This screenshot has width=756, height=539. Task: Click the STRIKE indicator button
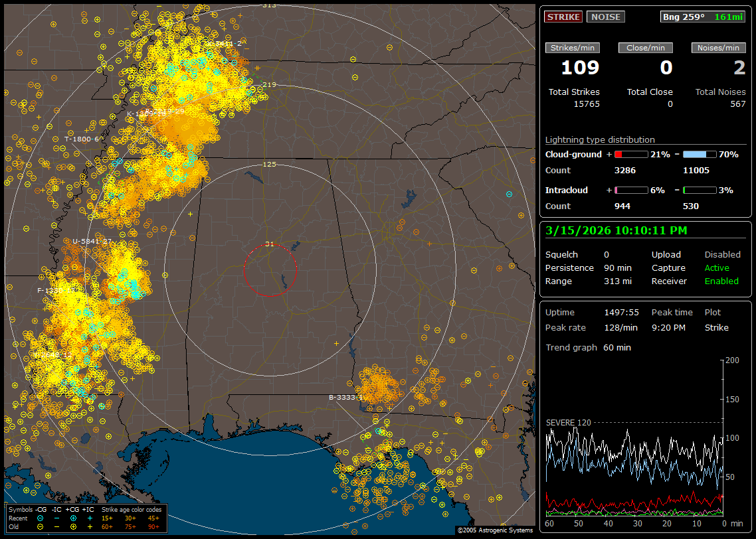[563, 17]
